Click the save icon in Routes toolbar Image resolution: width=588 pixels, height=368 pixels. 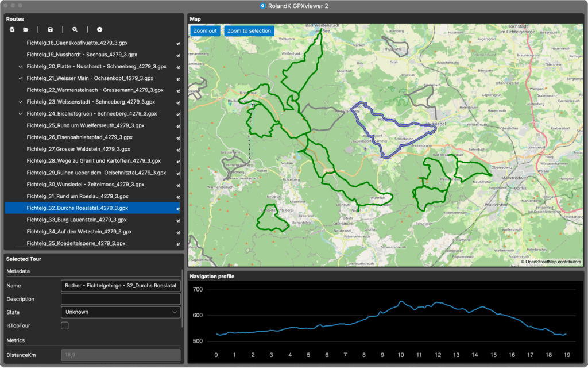(x=51, y=29)
